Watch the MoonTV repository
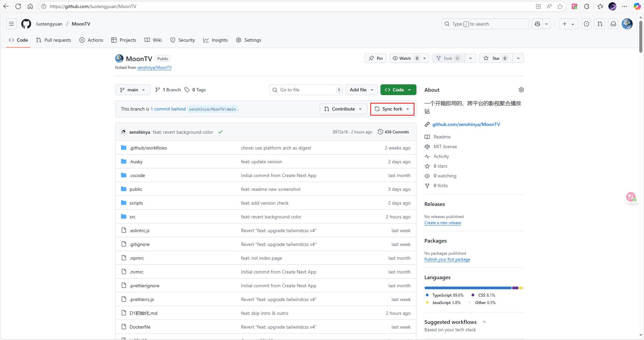Viewport: 644px width, 340px height. coord(405,58)
